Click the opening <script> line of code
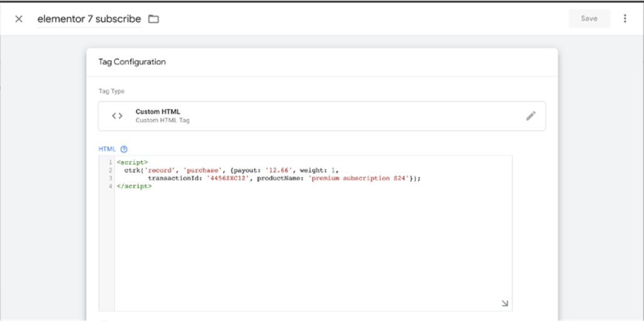Screen dimensions: 644x322 tap(132, 162)
